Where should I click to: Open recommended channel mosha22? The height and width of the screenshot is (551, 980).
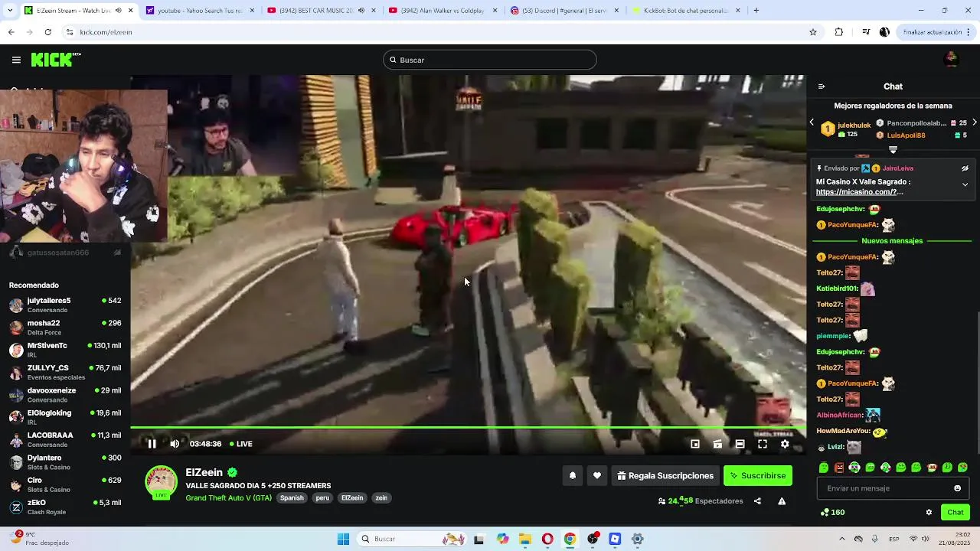[65, 327]
